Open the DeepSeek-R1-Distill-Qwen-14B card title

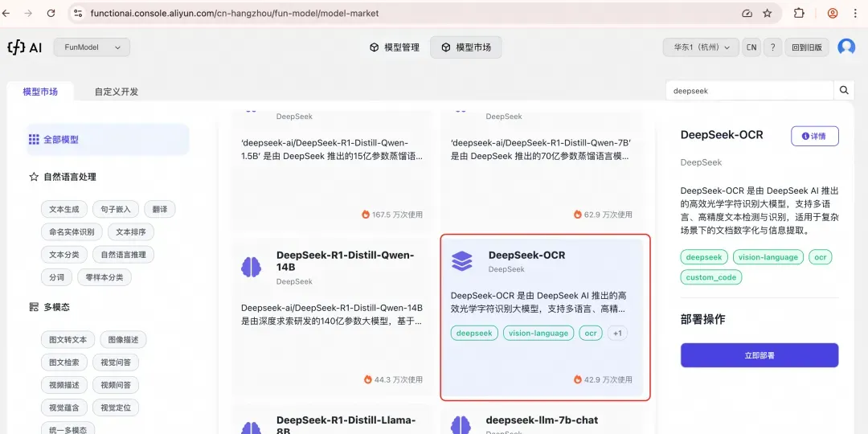tap(346, 261)
